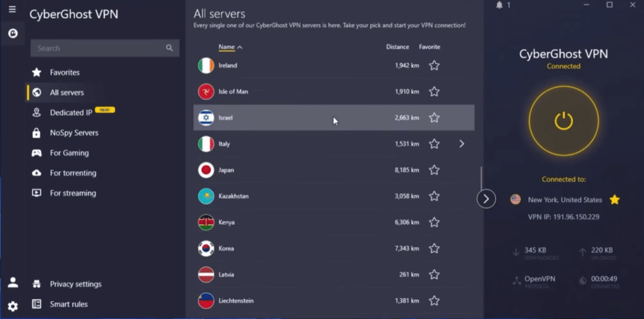Open Dedicated IP section
Viewport: 644px width, 319px height.
click(x=71, y=113)
